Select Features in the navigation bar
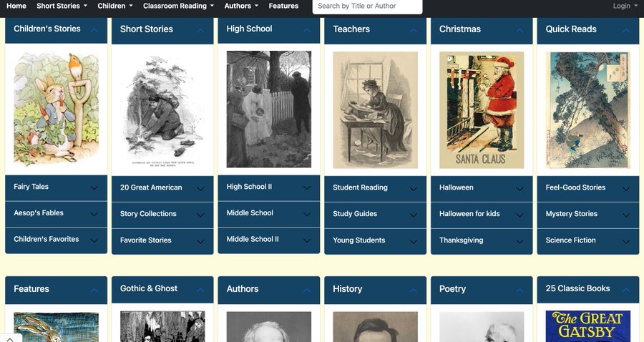Image resolution: width=644 pixels, height=342 pixels. [x=283, y=6]
